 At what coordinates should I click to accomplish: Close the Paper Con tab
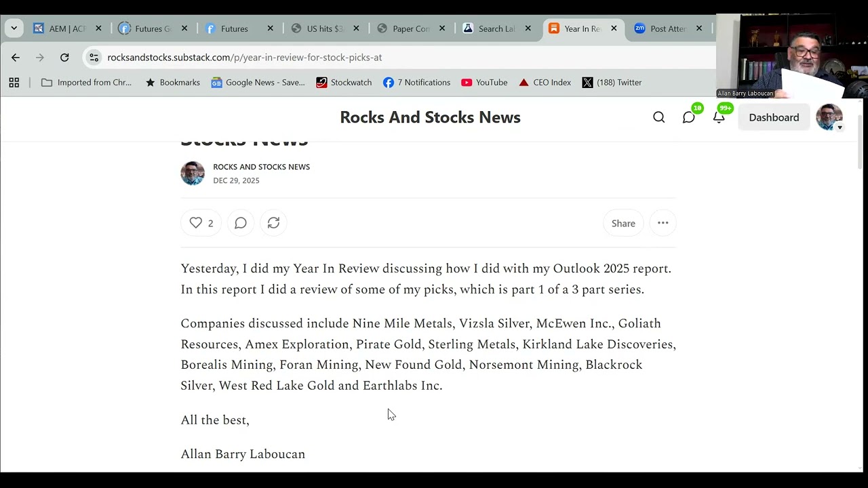point(442,28)
